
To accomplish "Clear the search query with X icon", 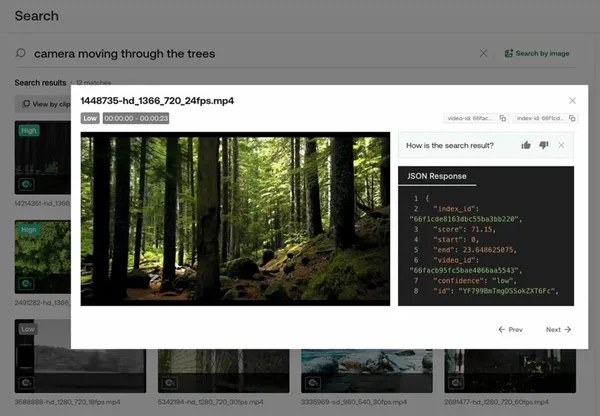I will point(484,54).
